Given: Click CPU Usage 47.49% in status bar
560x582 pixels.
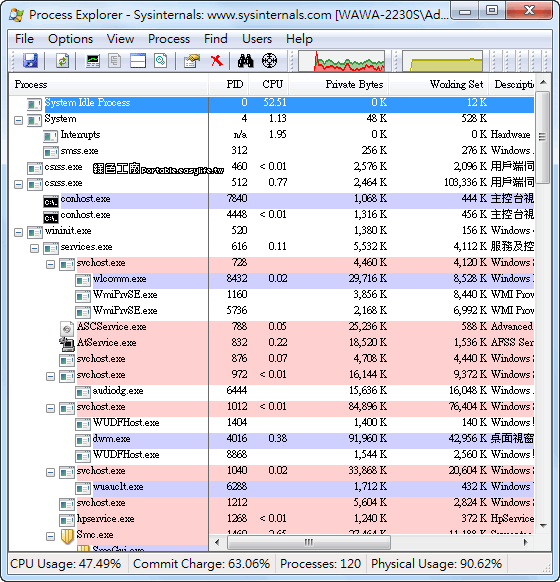Looking at the screenshot, I should (x=66, y=564).
